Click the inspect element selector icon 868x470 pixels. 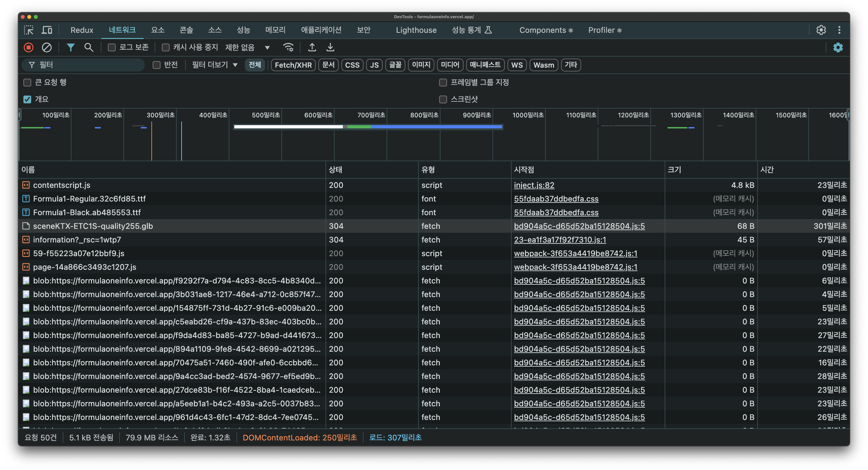29,30
